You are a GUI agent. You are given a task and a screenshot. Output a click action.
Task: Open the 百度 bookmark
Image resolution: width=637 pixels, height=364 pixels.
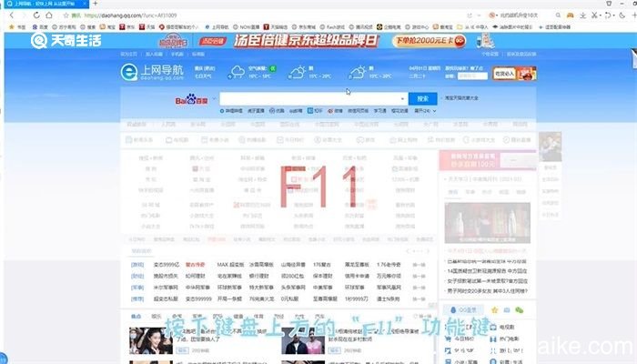pos(40,26)
